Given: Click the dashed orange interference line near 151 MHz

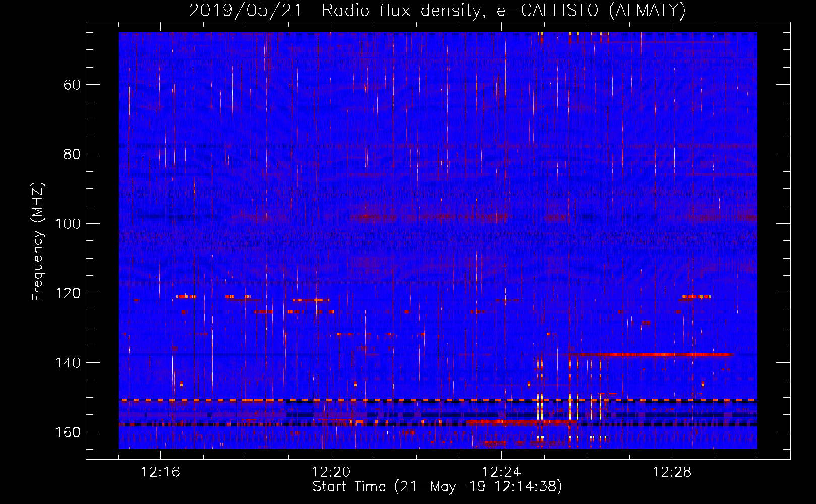Looking at the screenshot, I should [438, 400].
